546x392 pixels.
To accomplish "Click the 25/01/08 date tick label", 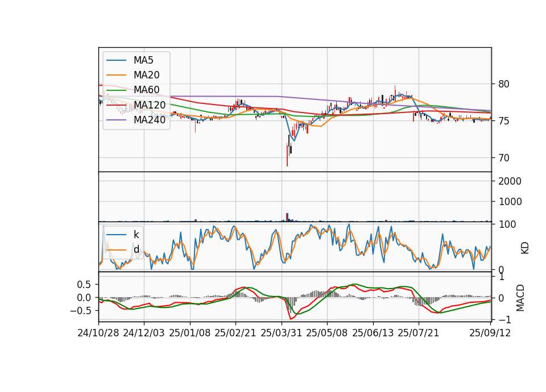I will (x=190, y=333).
